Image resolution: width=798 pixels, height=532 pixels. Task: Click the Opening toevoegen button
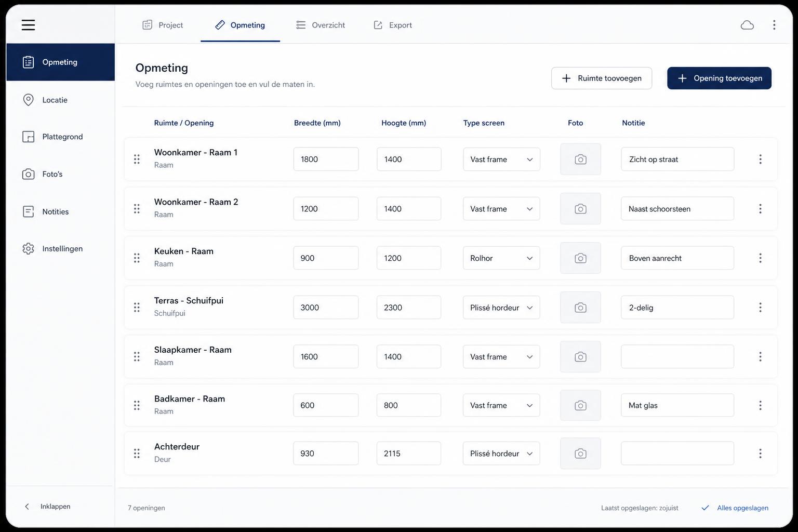coord(719,78)
